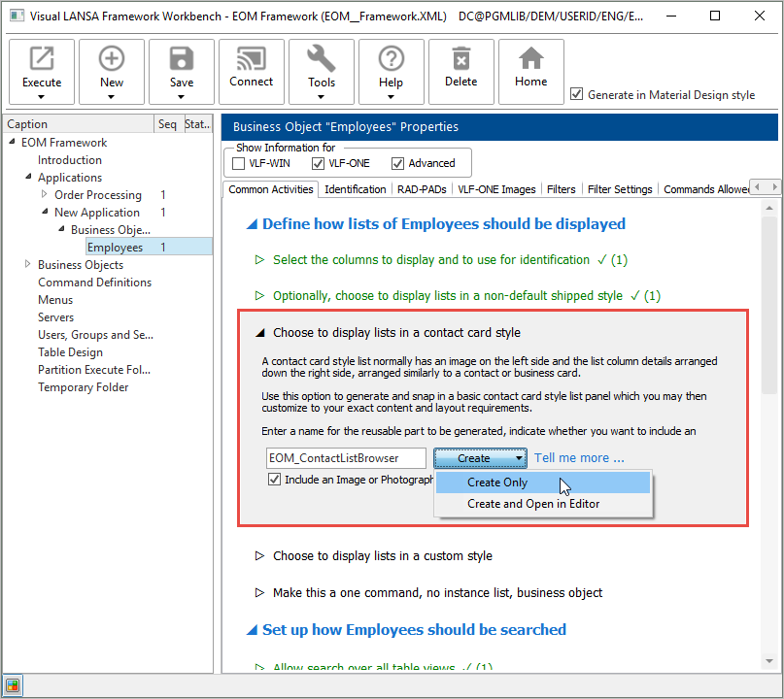Click the properties pane vertical scrollbar thumb
The width and height of the screenshot is (784, 699).
click(769, 305)
